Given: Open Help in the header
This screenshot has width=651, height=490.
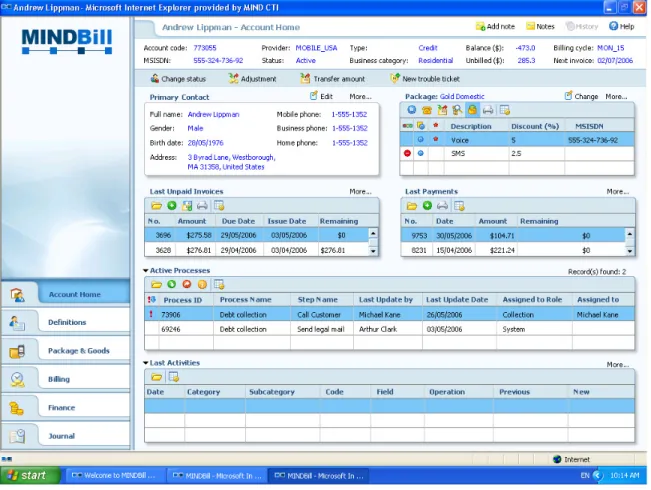Looking at the screenshot, I should (622, 27).
